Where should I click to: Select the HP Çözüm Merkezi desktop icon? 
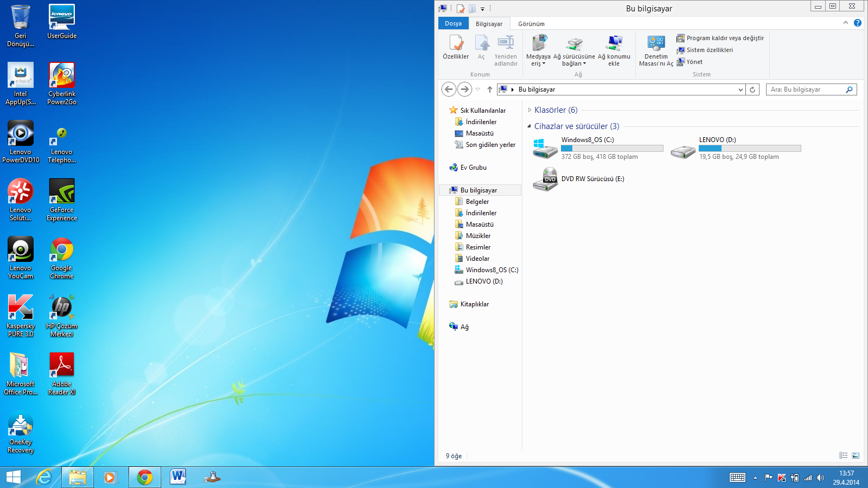(62, 316)
